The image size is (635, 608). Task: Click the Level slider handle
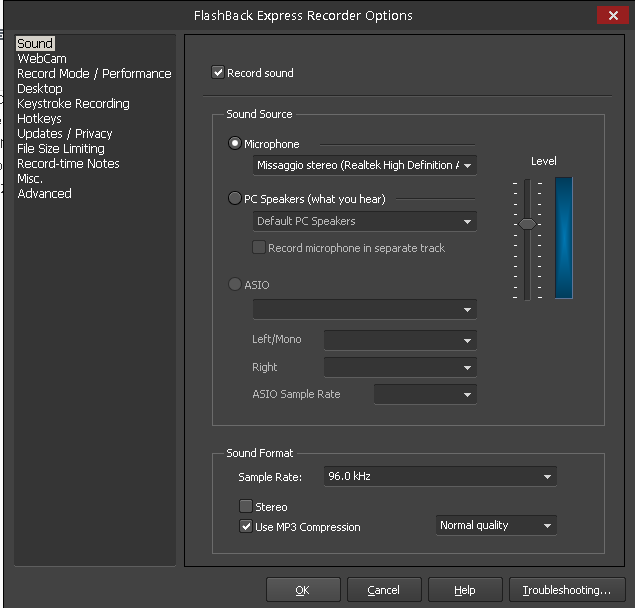[527, 224]
